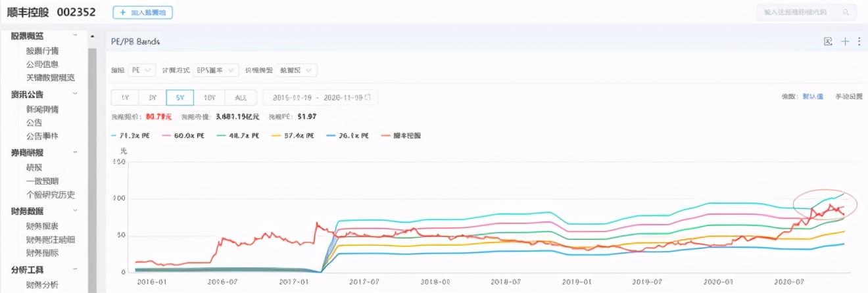868x293 pixels.
Task: Toggle the 37.4x PE legend series
Action: click(294, 135)
